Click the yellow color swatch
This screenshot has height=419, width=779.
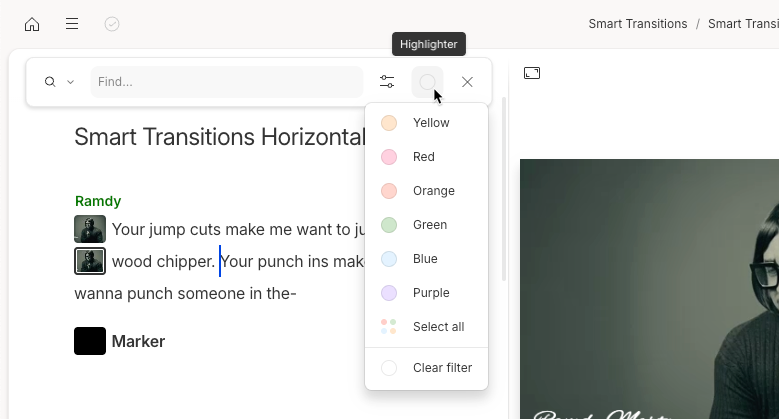coord(389,123)
